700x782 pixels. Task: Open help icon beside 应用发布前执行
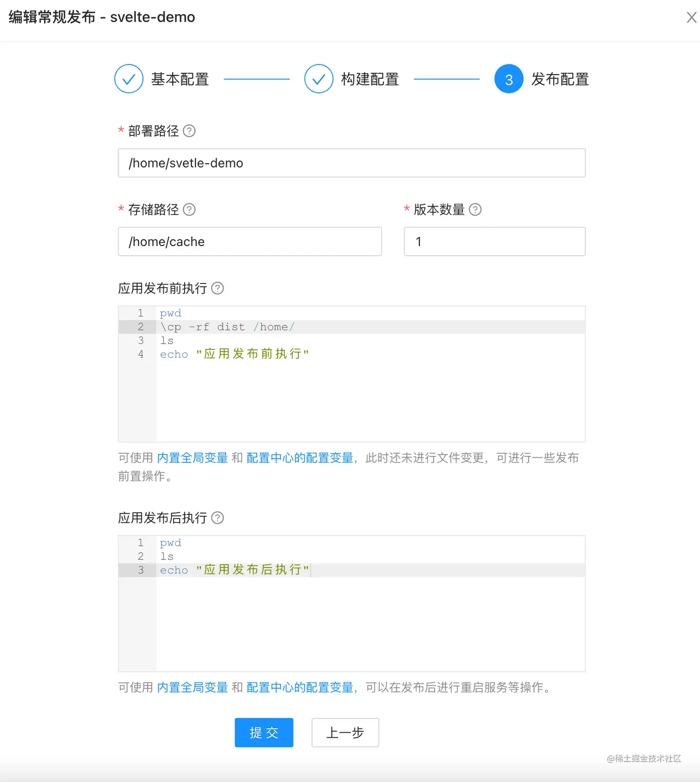[217, 289]
